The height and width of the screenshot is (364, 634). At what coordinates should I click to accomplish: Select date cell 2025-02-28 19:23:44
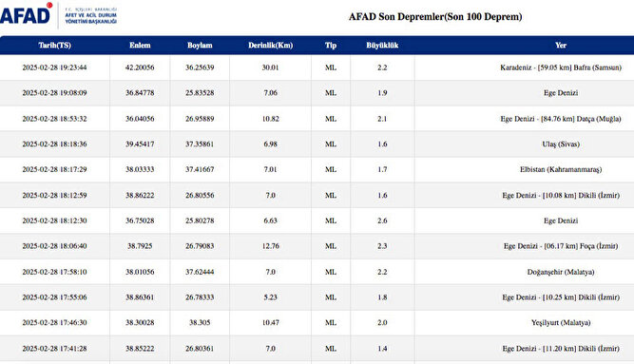pos(54,67)
